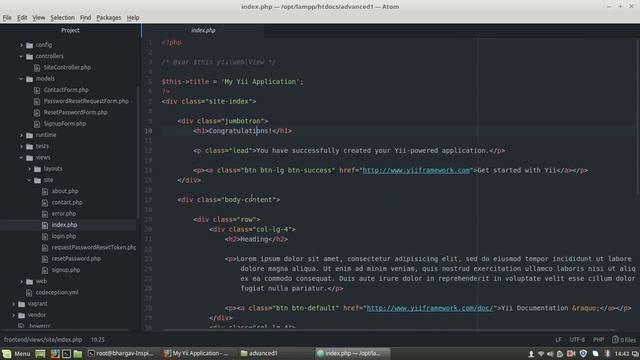Screen dimensions: 640x360
Task: Select index.php in the tree view
Action: [x=64, y=225]
